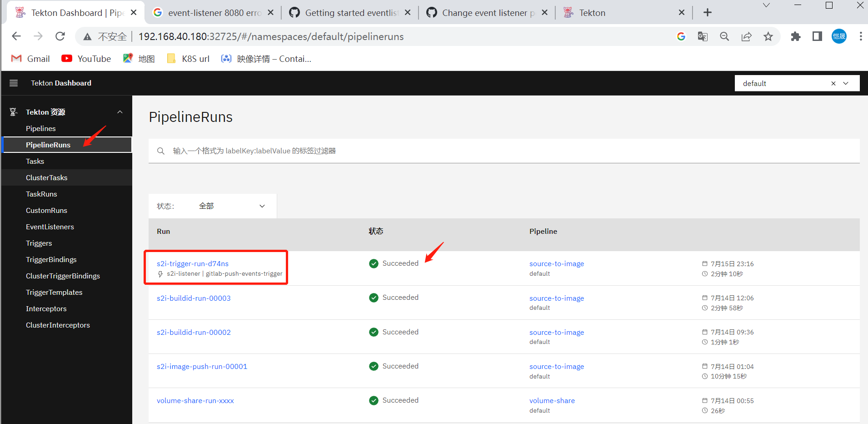868x424 pixels.
Task: Click the trigger icon beside s2i-listener
Action: 160,274
